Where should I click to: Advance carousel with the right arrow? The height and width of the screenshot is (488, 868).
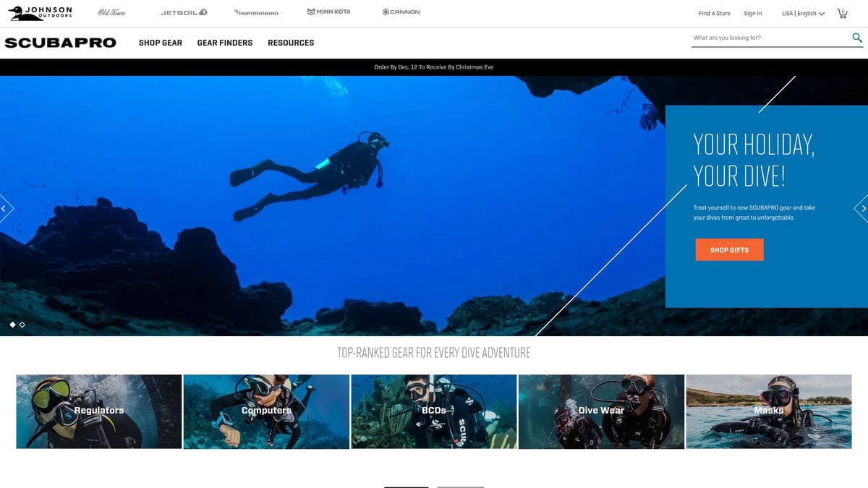[x=862, y=208]
